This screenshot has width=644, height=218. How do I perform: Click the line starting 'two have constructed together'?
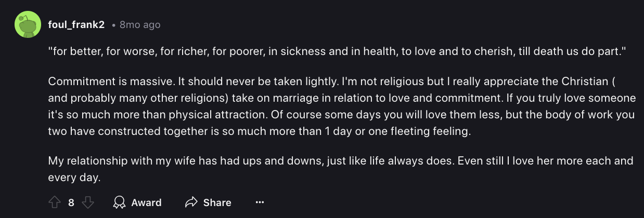(x=259, y=131)
